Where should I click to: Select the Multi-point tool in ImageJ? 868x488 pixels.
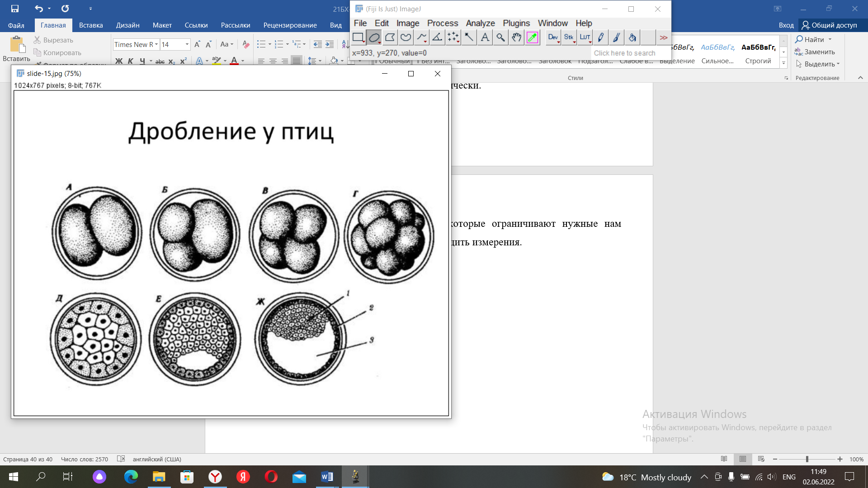453,38
